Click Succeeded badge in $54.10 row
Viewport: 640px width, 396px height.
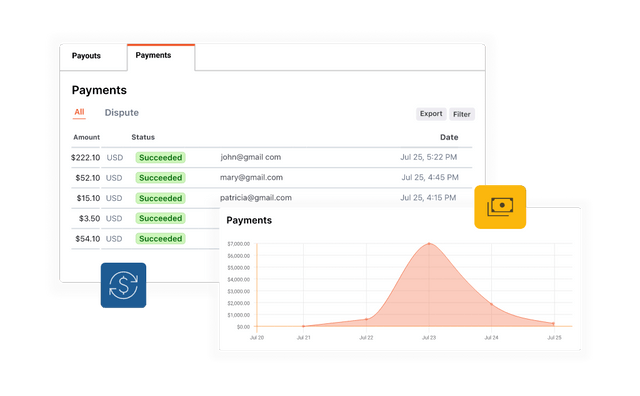click(160, 239)
